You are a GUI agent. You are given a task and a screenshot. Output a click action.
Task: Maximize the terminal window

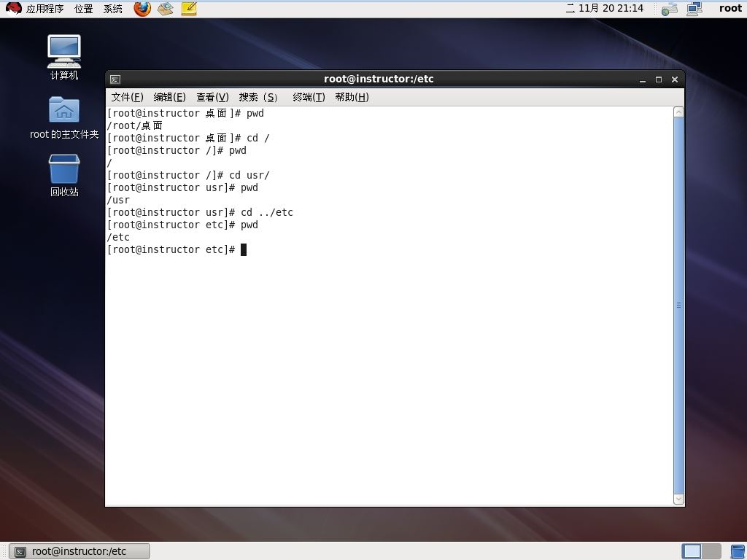pyautogui.click(x=659, y=79)
